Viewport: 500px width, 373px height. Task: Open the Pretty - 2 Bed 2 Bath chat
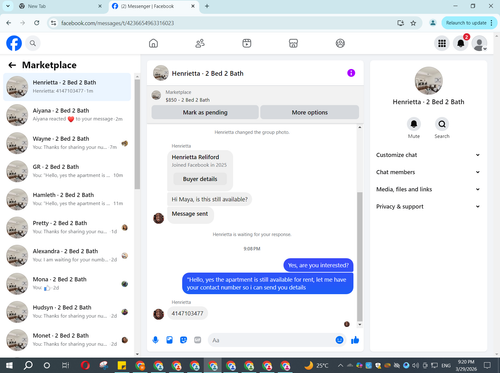(67, 227)
